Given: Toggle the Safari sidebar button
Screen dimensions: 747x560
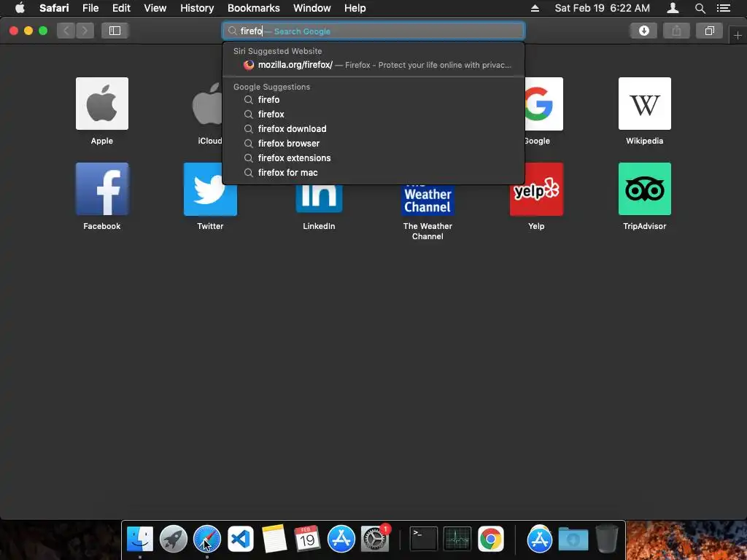Looking at the screenshot, I should pos(115,31).
